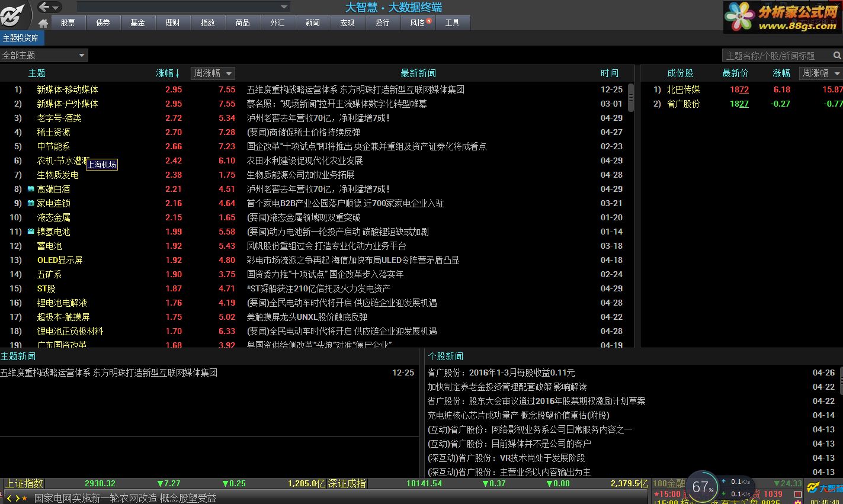
Task: Open the 周涨幅 dropdown in 成份股 panel
Action: tap(821, 73)
